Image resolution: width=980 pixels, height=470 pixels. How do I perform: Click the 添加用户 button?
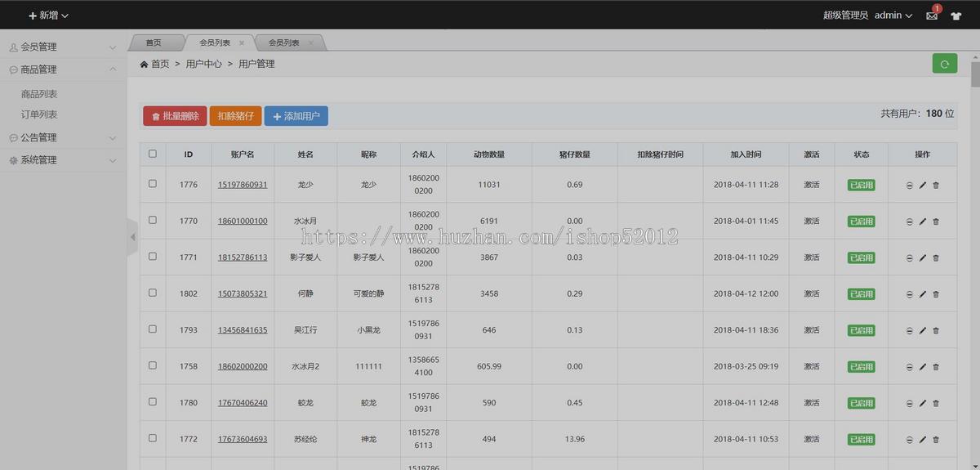coord(296,116)
